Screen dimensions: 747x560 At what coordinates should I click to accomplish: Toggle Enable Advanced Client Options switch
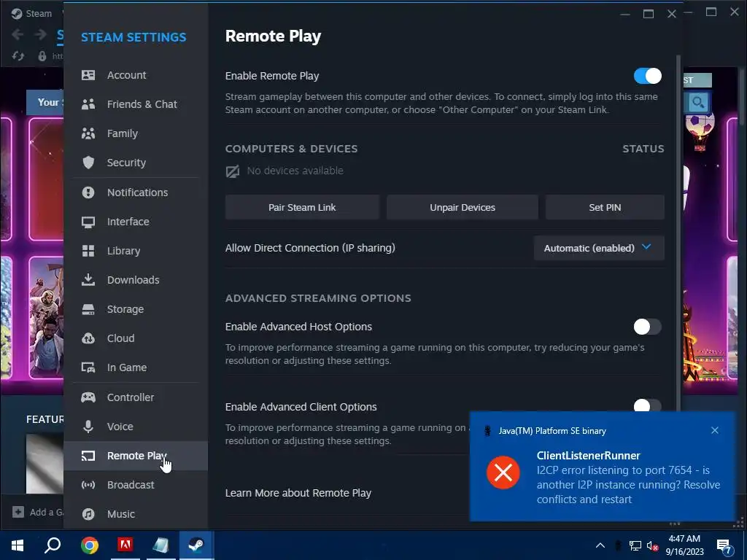648,405
